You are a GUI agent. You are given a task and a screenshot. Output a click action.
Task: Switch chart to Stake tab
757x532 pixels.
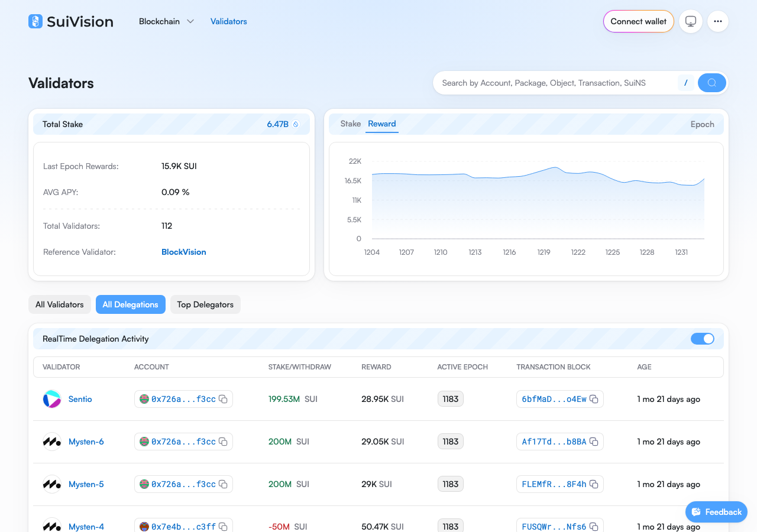tap(351, 124)
